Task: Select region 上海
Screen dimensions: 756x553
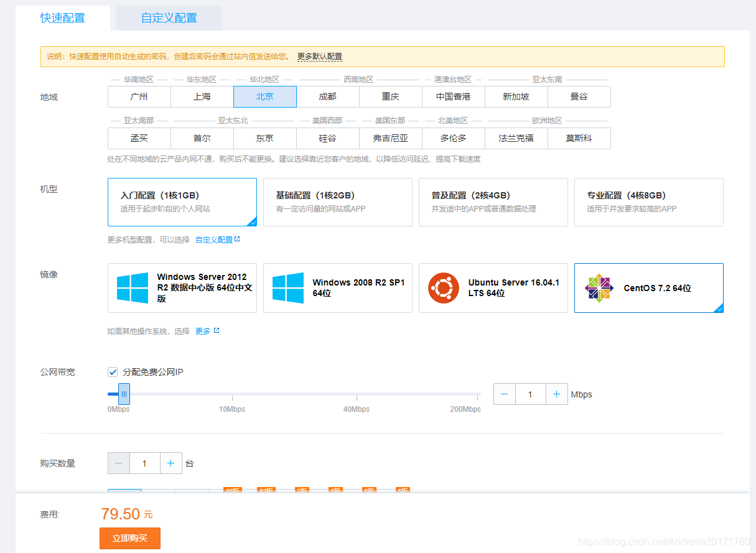Action: point(202,97)
